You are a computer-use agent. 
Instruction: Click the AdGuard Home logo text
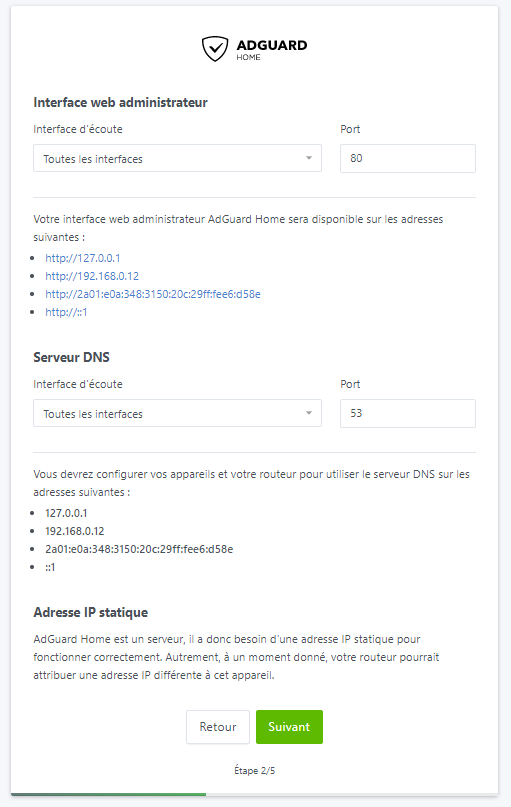[x=272, y=49]
